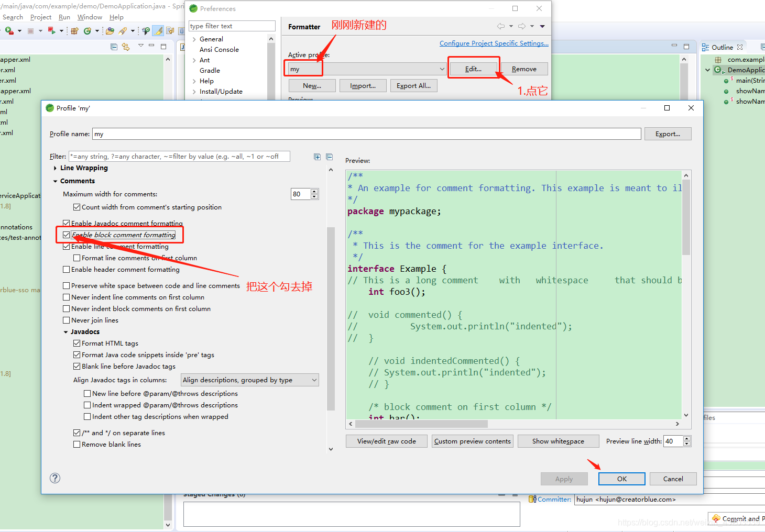Open the Help menu
The image size is (765, 532).
(116, 17)
